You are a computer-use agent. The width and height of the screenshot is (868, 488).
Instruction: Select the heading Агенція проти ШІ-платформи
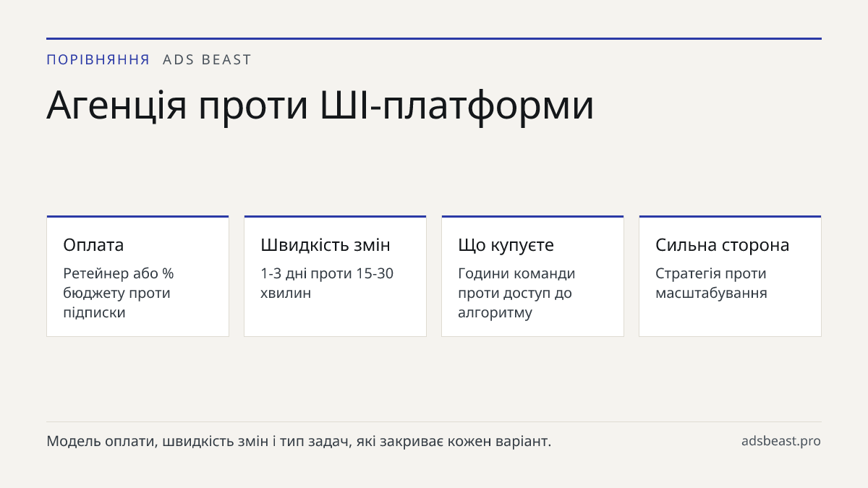pyautogui.click(x=320, y=106)
